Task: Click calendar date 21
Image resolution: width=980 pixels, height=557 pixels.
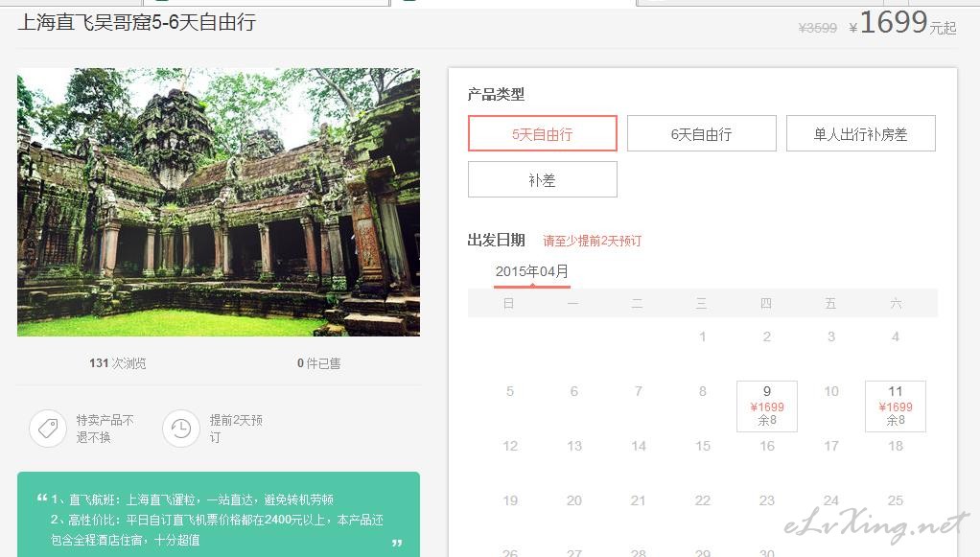Action: (638, 500)
